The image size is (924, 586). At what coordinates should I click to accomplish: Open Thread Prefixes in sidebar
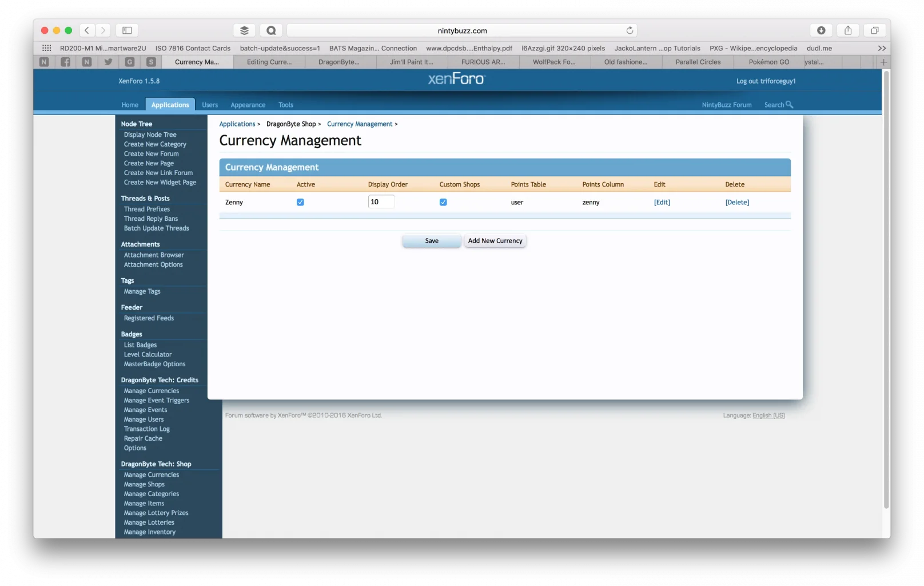tap(147, 209)
